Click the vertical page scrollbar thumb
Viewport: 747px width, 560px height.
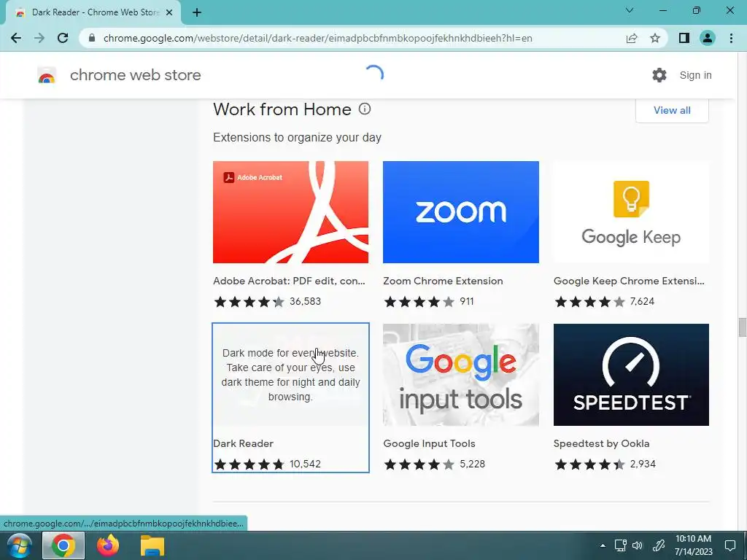tap(742, 327)
